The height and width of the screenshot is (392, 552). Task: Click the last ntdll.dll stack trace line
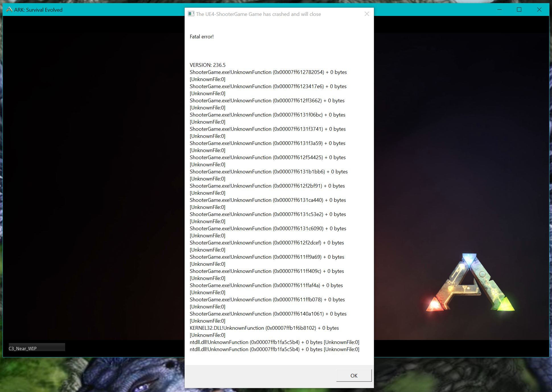tap(274, 349)
